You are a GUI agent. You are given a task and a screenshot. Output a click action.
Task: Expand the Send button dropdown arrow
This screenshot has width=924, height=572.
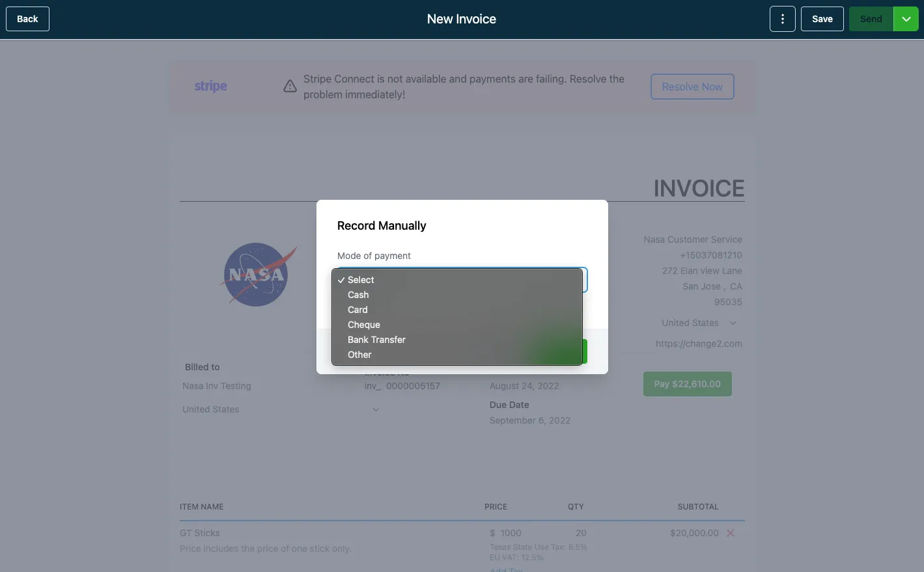[x=906, y=19]
